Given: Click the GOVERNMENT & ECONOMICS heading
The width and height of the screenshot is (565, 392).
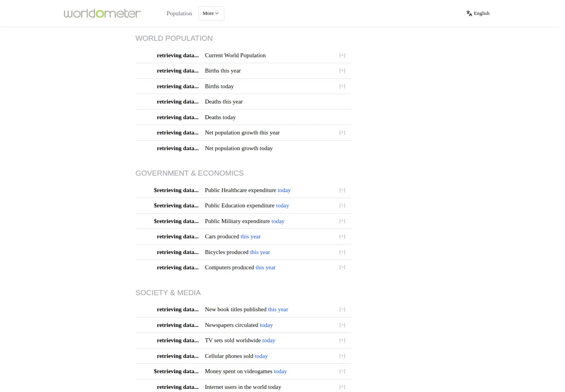Looking at the screenshot, I should pos(190,173).
